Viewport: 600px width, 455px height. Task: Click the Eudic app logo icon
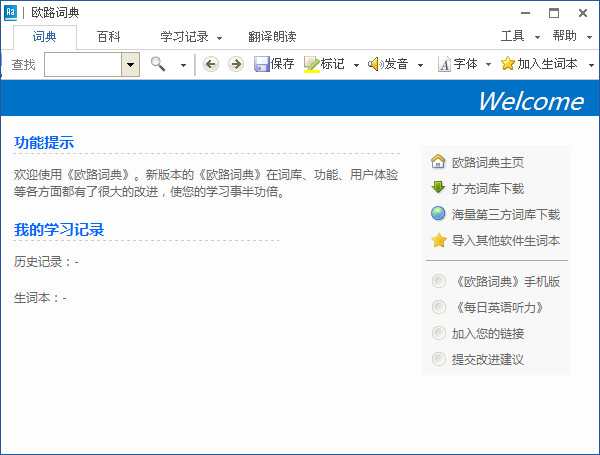click(10, 13)
